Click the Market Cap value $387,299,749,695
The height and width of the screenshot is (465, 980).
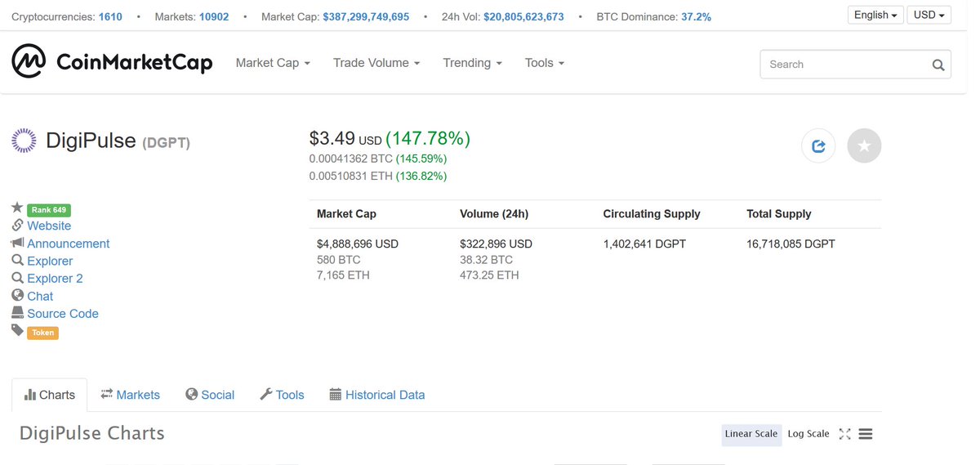pos(366,16)
